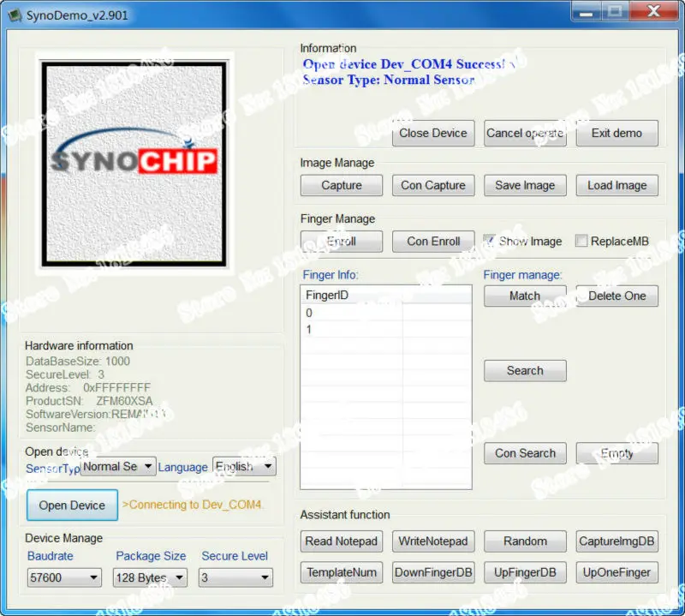Start Con Enroll continuous enrollment
This screenshot has width=685, height=616.
click(433, 242)
